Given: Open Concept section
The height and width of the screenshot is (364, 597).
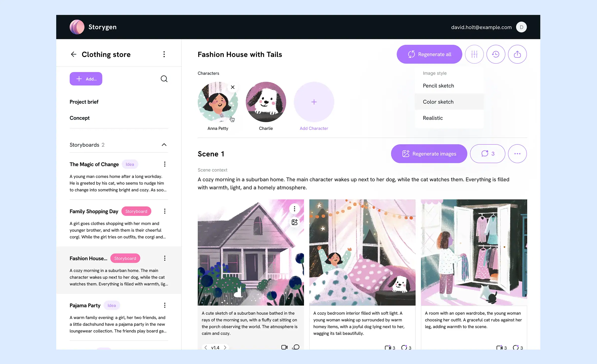Looking at the screenshot, I should 80,118.
